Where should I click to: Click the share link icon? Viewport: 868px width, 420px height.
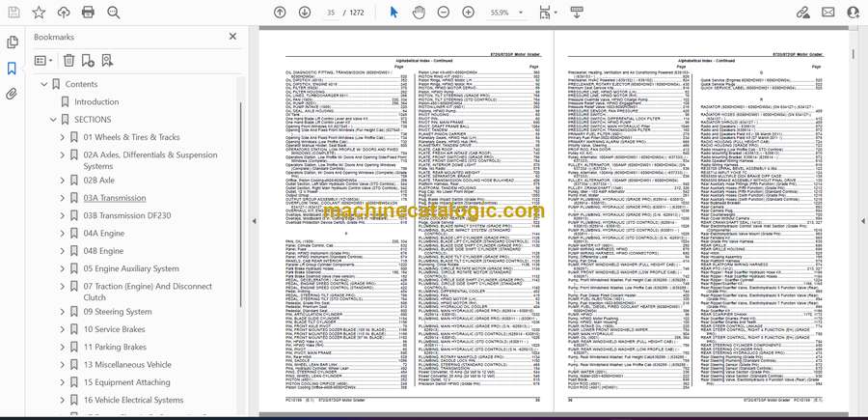(802, 13)
